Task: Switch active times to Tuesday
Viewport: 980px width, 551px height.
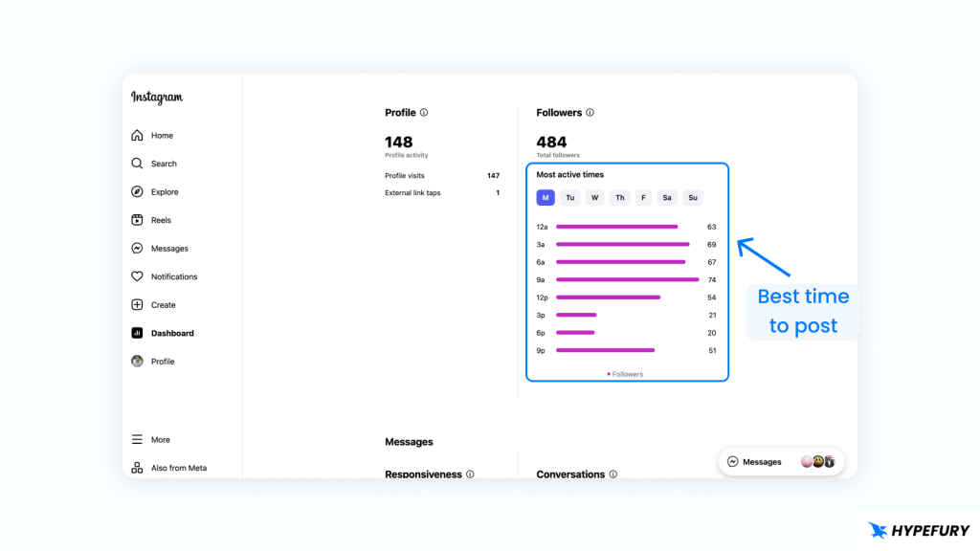Action: click(570, 198)
